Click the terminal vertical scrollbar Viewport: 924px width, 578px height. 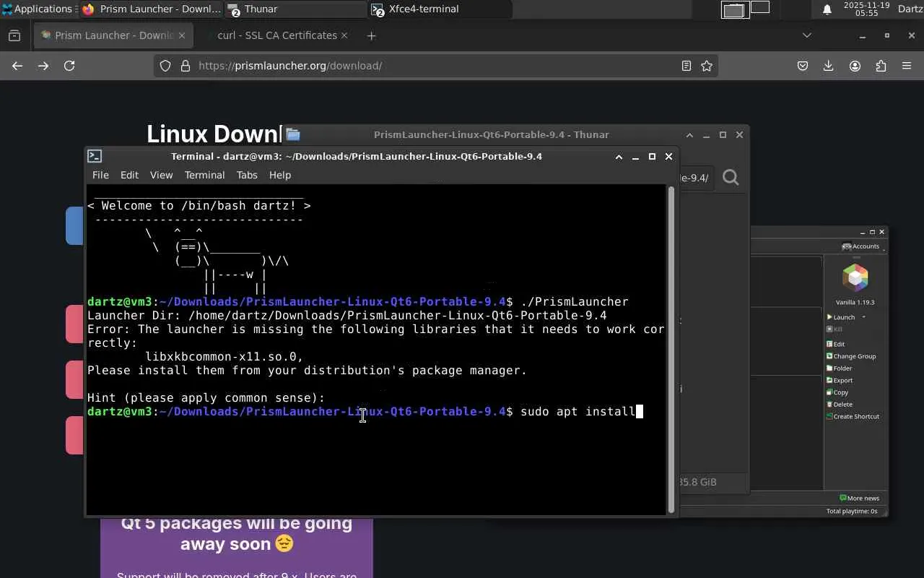671,349
